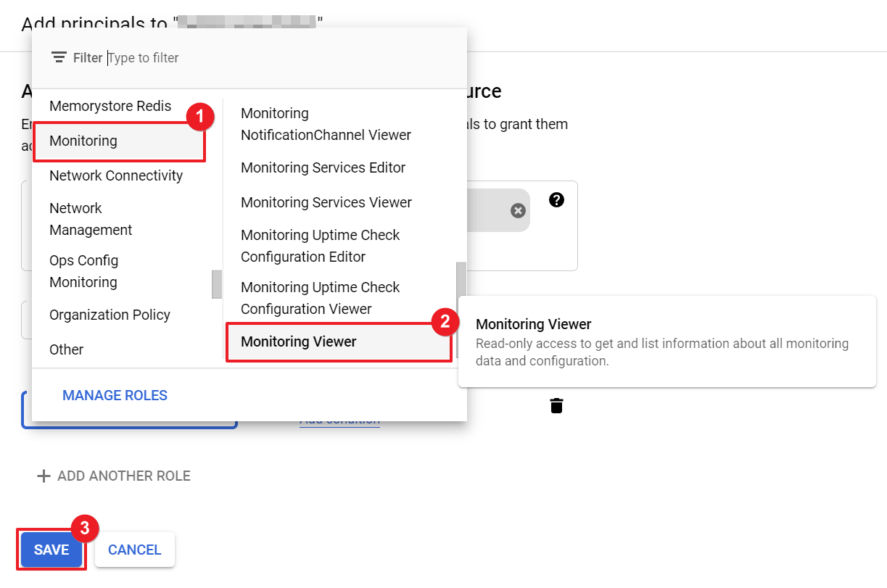Click the plus icon to add another role
Image resolution: width=887 pixels, height=588 pixels.
[44, 476]
